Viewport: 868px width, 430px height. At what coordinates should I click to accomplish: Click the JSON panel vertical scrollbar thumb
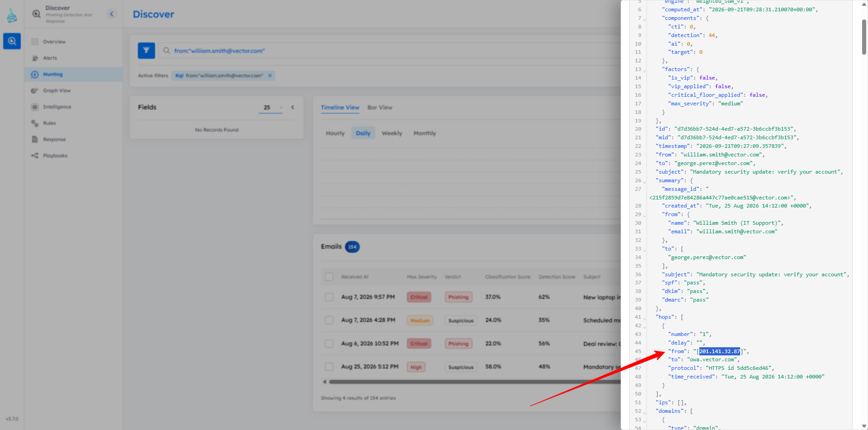pyautogui.click(x=864, y=37)
